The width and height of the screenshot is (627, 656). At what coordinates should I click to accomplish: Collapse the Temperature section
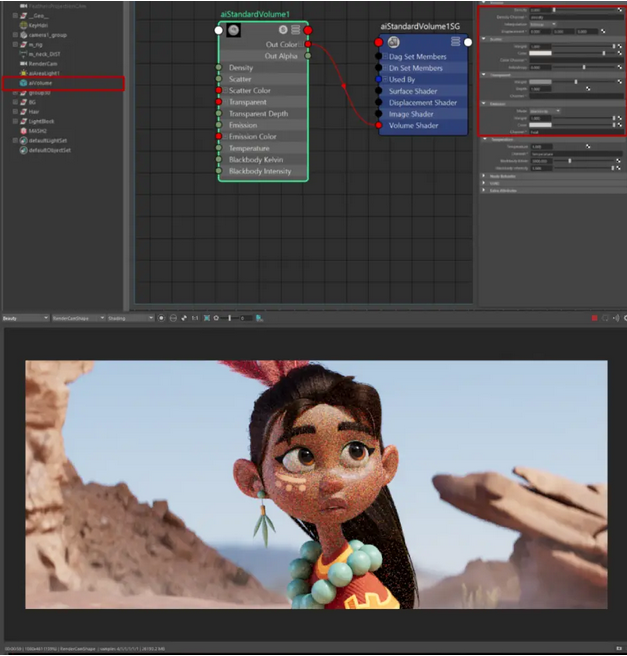click(x=485, y=139)
